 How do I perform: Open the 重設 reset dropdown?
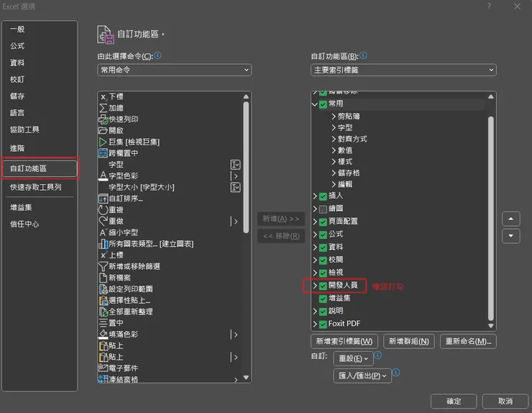click(x=353, y=358)
